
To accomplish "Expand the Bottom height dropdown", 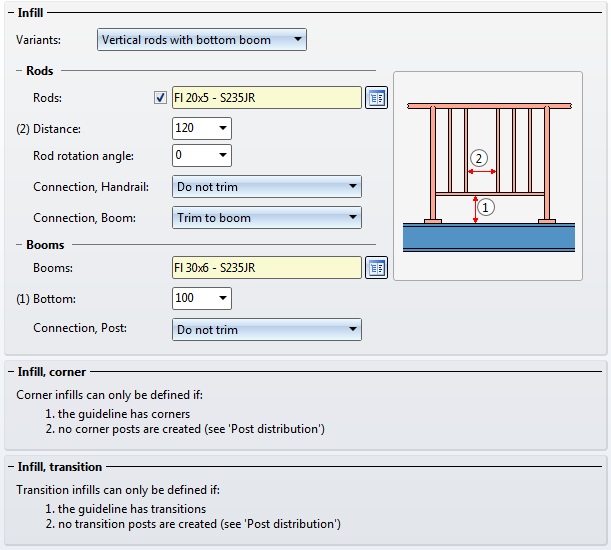I will 221,299.
